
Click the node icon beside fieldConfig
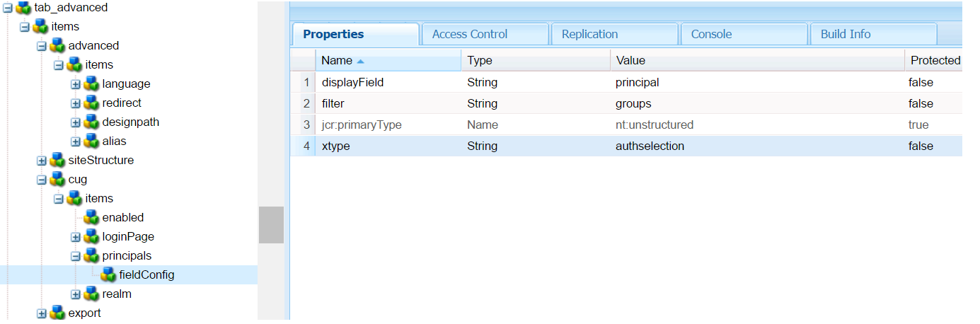click(x=108, y=274)
